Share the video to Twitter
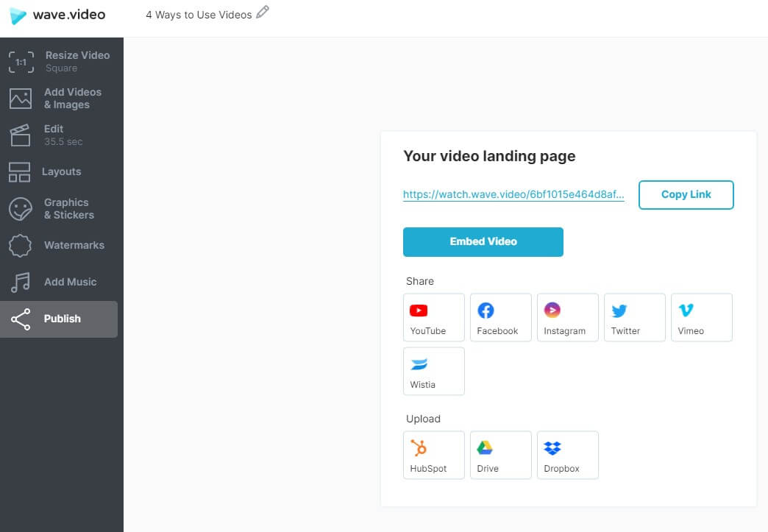The height and width of the screenshot is (532, 768). [x=634, y=317]
